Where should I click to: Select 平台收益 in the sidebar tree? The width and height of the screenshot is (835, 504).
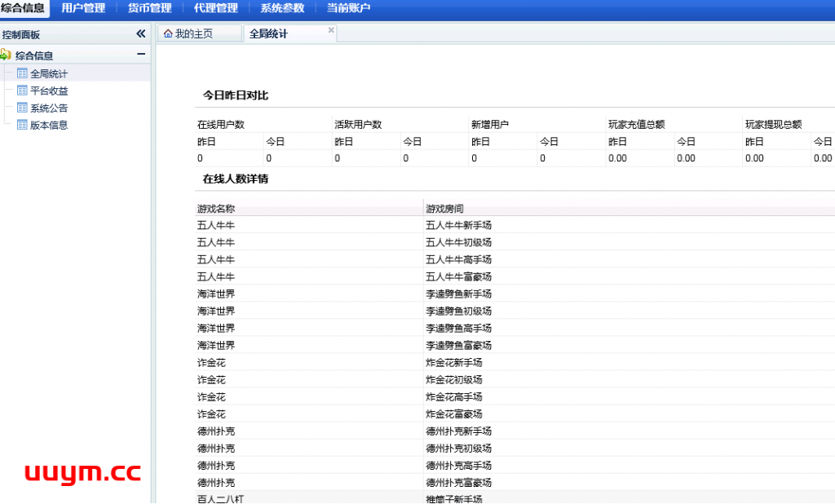pyautogui.click(x=49, y=91)
